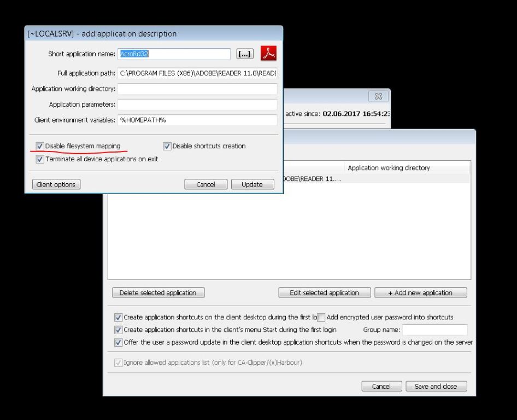This screenshot has width=517, height=420.
Task: Close the window showing active since
Action: coord(378,96)
